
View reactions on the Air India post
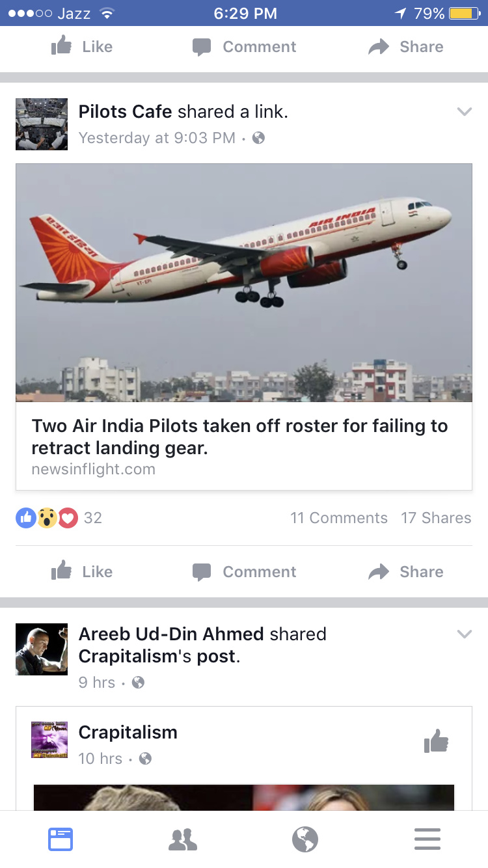click(x=59, y=518)
